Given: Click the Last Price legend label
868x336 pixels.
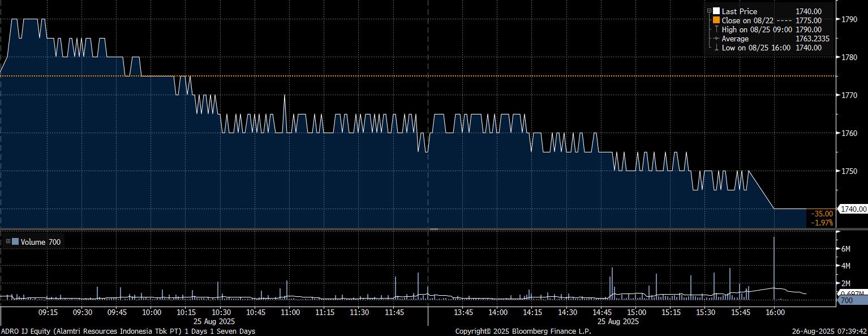Looking at the screenshot, I should (739, 11).
